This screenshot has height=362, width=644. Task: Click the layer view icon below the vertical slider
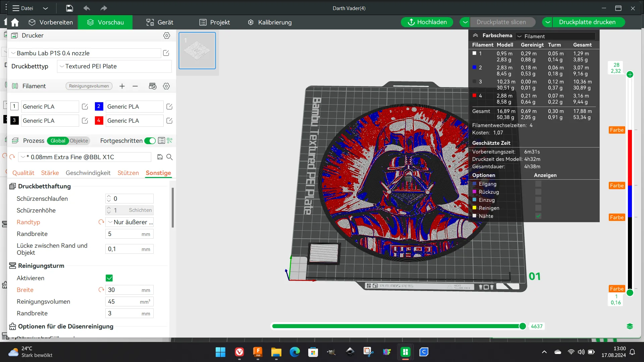(630, 326)
